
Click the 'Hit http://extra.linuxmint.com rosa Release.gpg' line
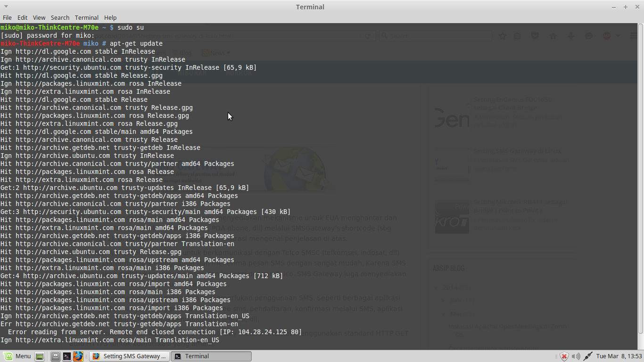89,123
